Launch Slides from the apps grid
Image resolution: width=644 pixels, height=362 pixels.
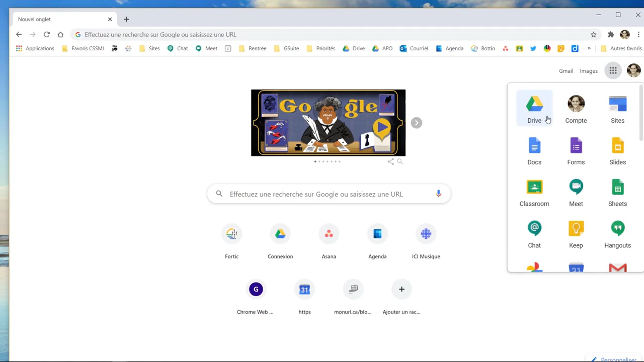[x=617, y=151]
